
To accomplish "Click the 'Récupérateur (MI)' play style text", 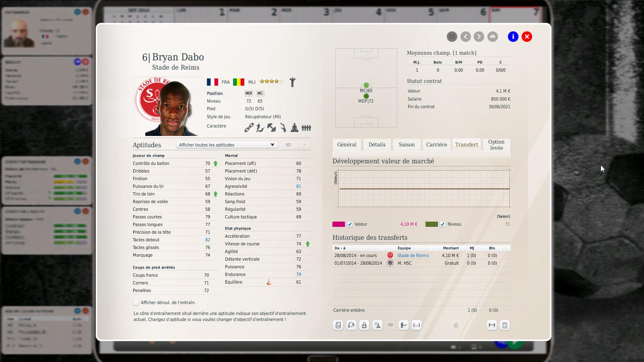I will pos(263,117).
